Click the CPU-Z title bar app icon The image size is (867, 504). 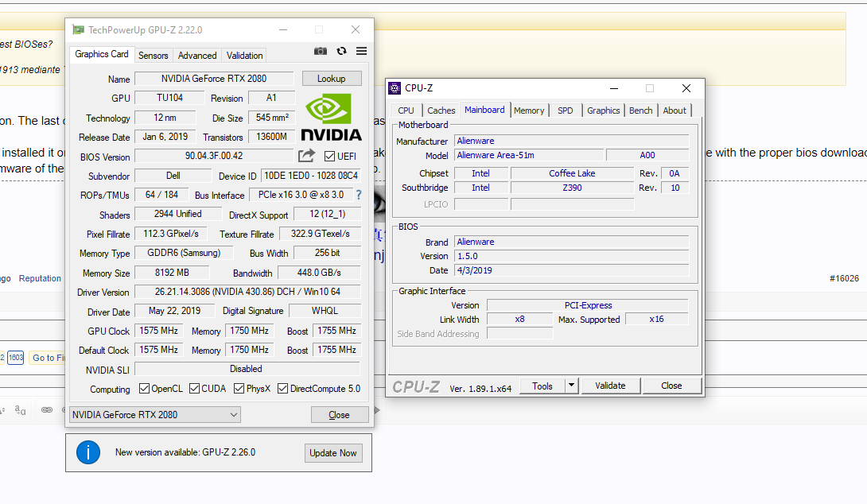[x=395, y=88]
